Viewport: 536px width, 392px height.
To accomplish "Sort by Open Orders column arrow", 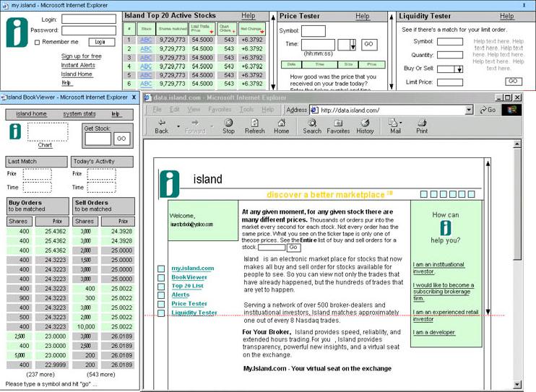I will 234,32.
